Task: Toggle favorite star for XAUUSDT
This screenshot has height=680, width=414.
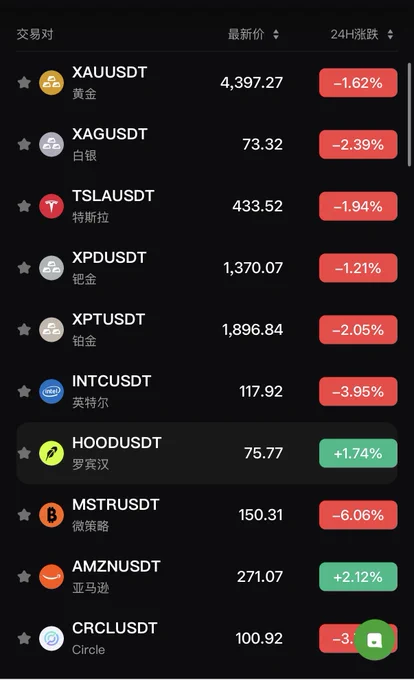Action: click(x=24, y=82)
